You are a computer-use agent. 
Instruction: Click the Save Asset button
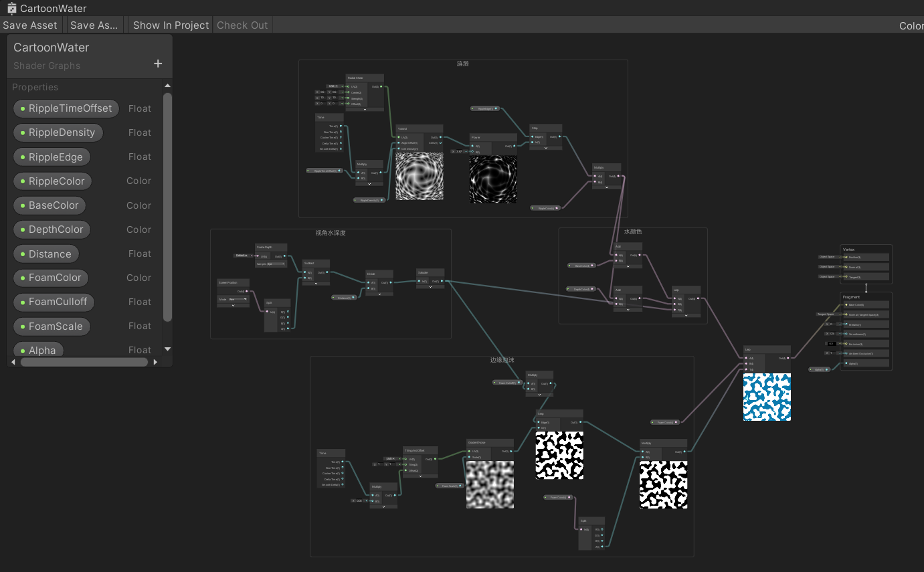[x=30, y=25]
